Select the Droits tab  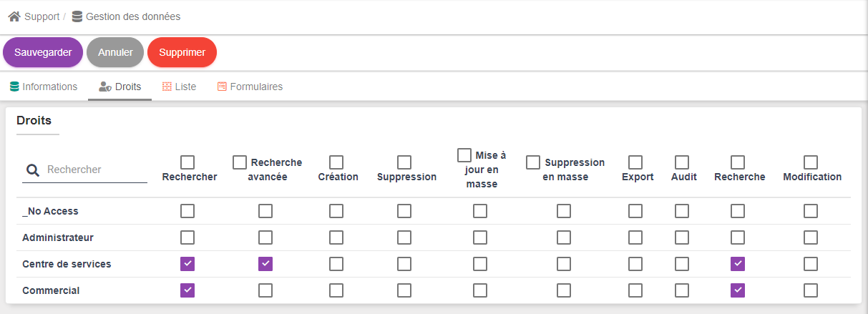tap(120, 87)
